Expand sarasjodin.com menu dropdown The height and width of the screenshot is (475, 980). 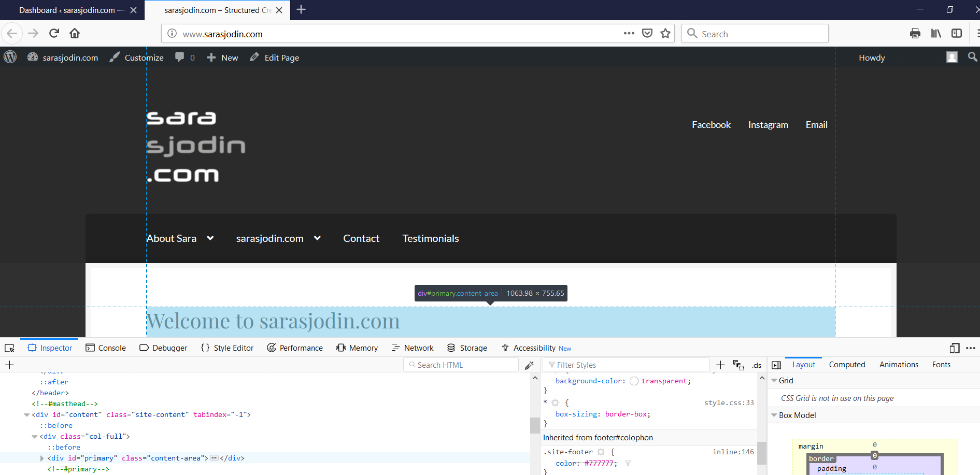[317, 238]
